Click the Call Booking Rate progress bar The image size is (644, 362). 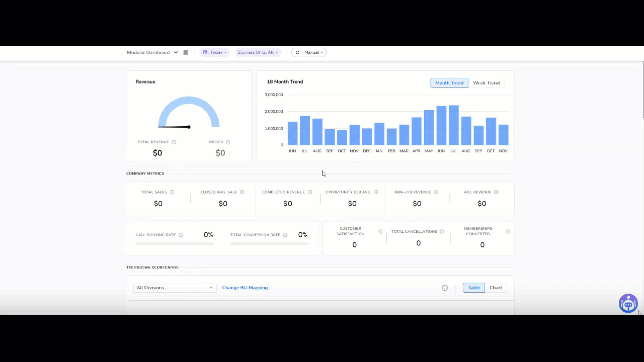[x=175, y=244]
